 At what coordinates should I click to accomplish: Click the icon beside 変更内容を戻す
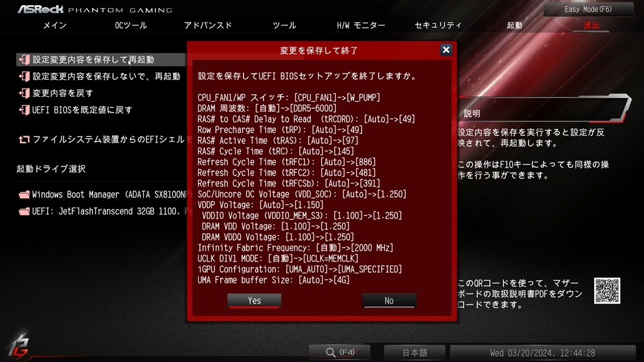[x=25, y=93]
